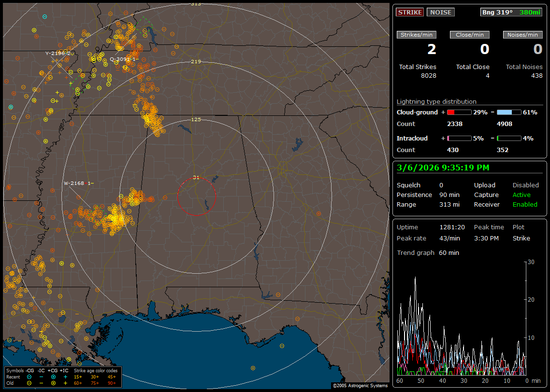550x392 pixels.
Task: Click the bearing readout Bng 319° 380mi
Action: point(511,12)
